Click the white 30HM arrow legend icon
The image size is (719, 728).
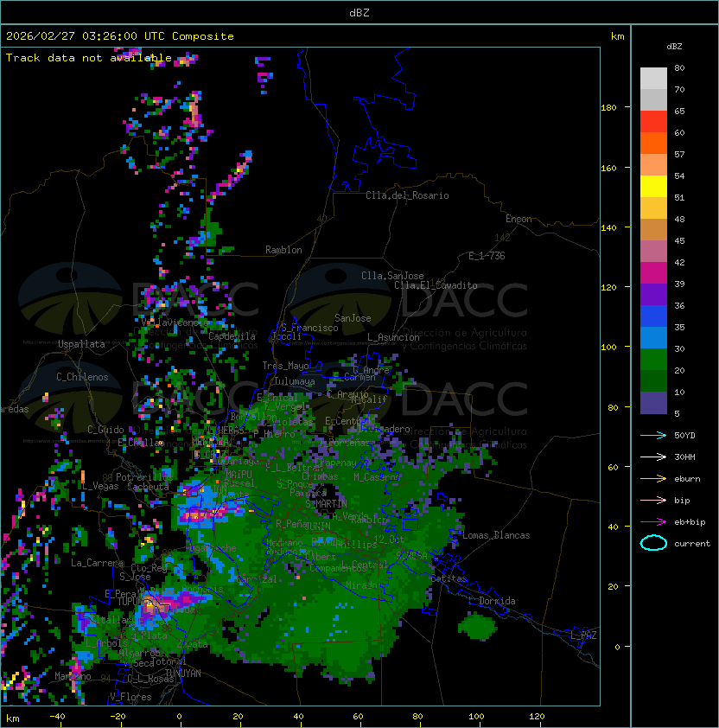pos(653,457)
